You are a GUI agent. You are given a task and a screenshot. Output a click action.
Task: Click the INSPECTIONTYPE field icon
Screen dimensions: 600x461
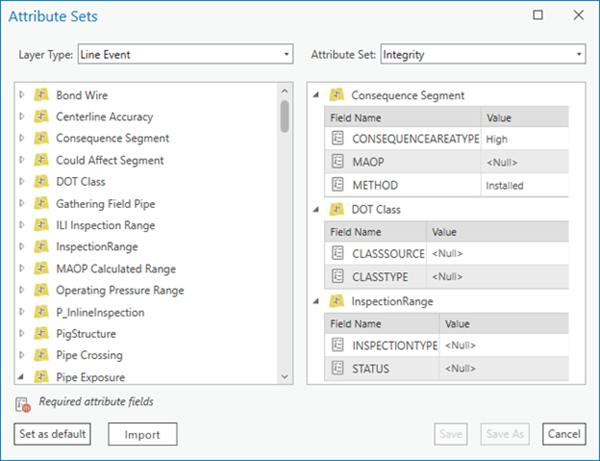(338, 345)
